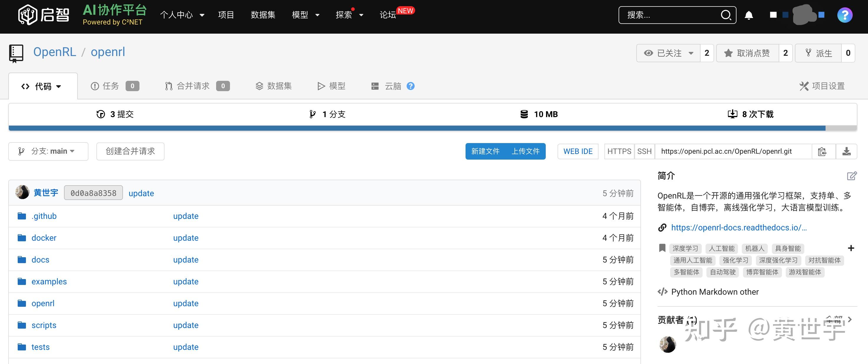Open the 代码 tab dropdown arrow

(x=59, y=86)
